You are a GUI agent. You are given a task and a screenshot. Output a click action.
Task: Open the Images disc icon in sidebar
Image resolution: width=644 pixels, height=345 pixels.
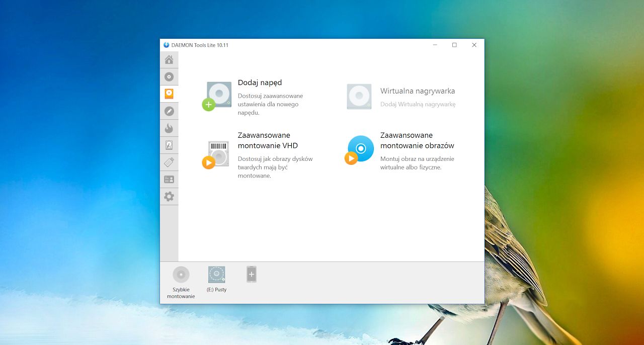(x=169, y=77)
